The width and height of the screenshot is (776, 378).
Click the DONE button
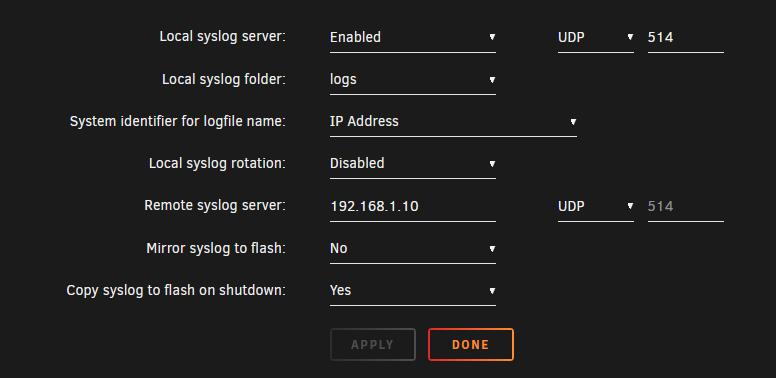pos(471,344)
